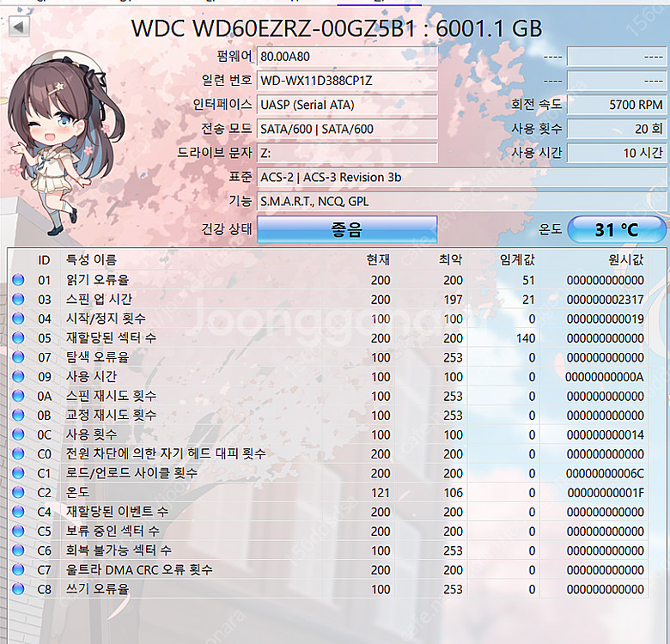This screenshot has width=670, height=644.
Task: Click the power on hours field 10 시간
Action: [617, 153]
